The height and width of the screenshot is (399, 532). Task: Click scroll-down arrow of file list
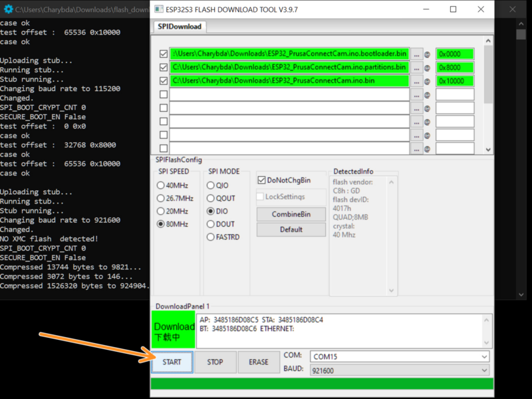pos(488,150)
